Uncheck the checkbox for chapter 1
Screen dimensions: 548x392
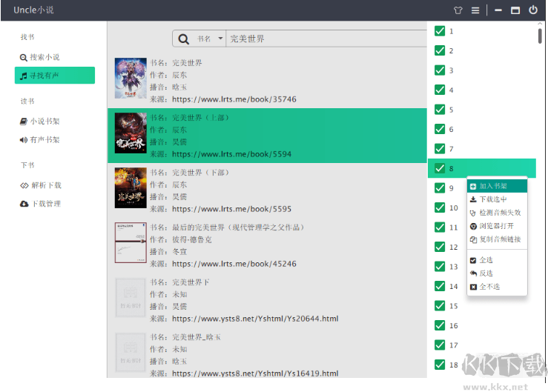tap(440, 31)
